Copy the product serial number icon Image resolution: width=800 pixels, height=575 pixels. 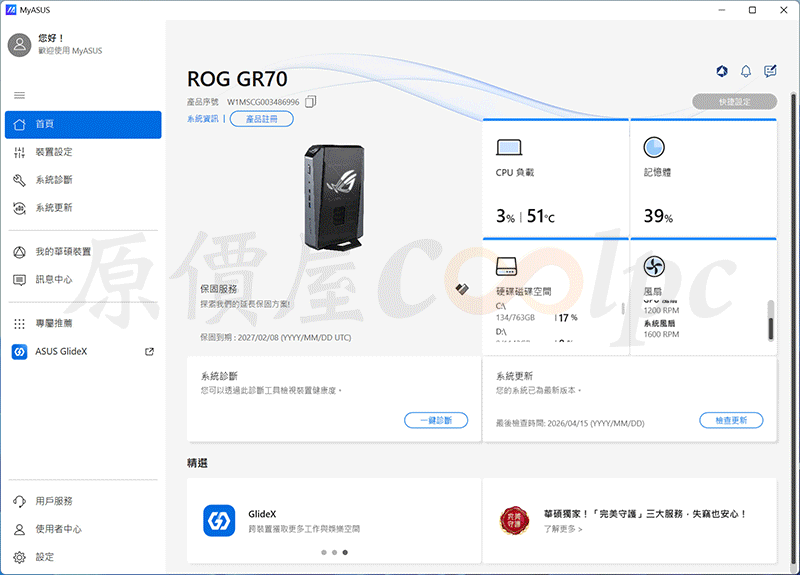pos(310,102)
